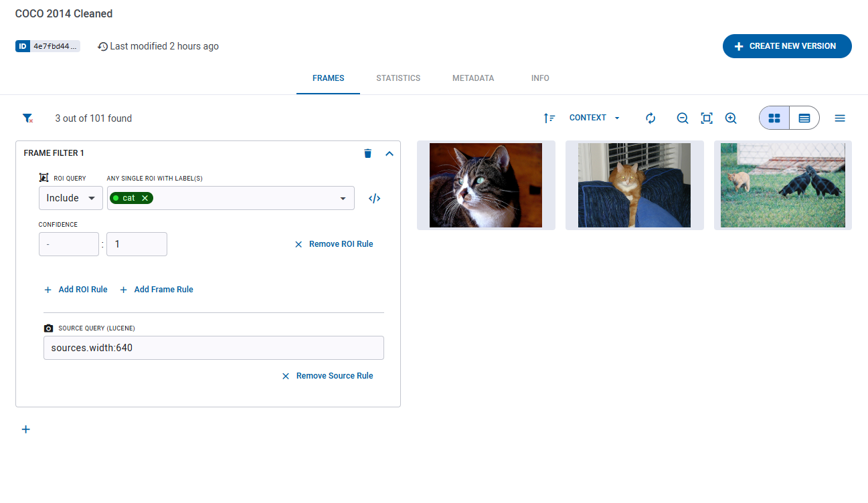
Task: Open the hamburger menu beside view toggles
Action: point(840,118)
